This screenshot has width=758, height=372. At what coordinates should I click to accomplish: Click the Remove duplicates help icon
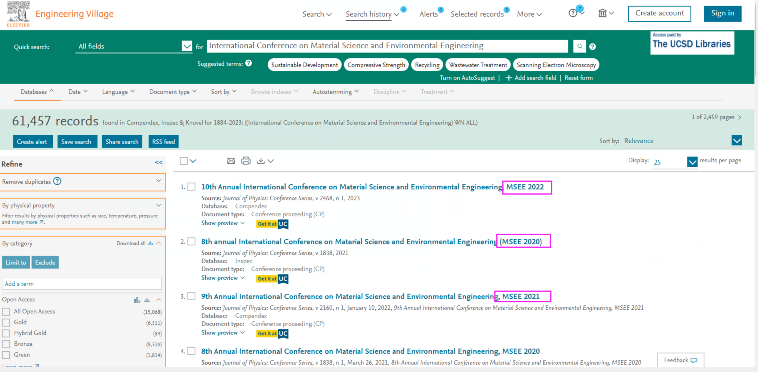[x=57, y=182]
